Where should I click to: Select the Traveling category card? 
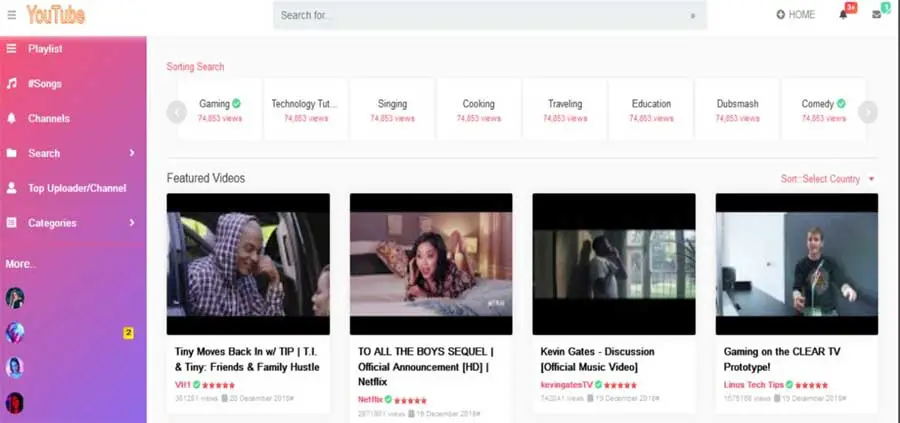click(x=565, y=109)
